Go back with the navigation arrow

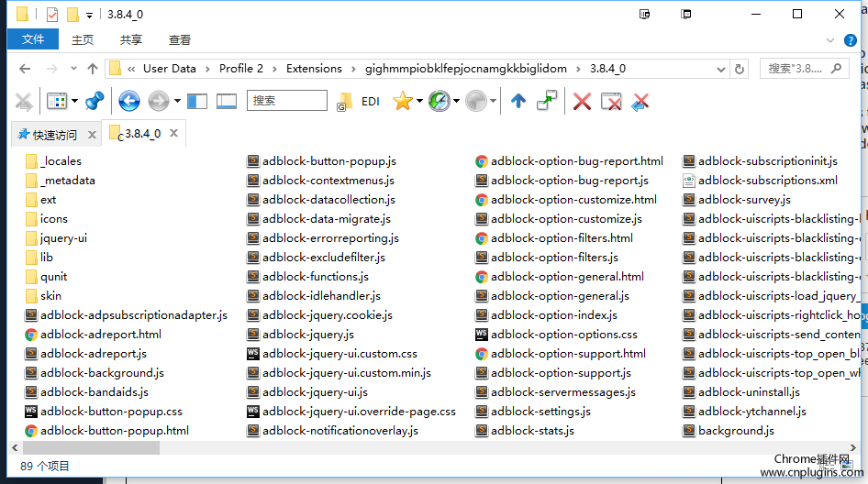click(x=25, y=69)
